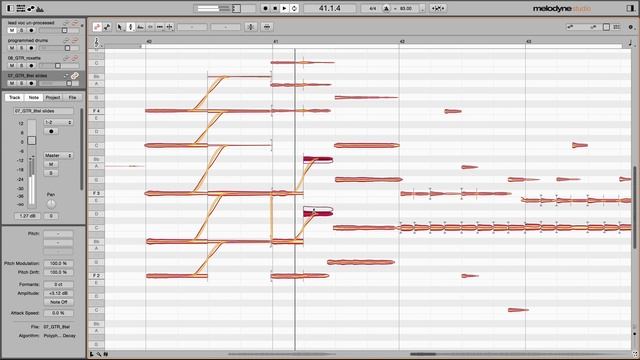The width and height of the screenshot is (640, 360).
Task: Open the sound editor spectrum icon
Action: [x=40, y=8]
